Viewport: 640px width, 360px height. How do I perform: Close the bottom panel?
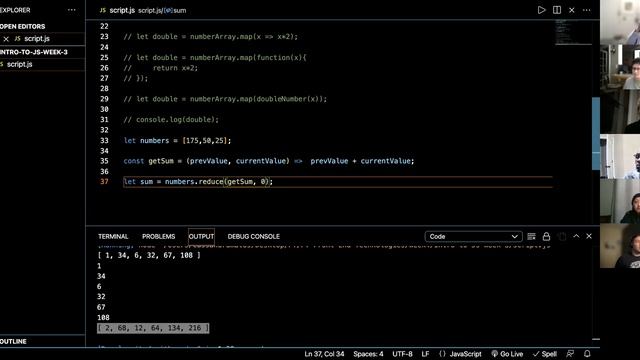point(589,236)
